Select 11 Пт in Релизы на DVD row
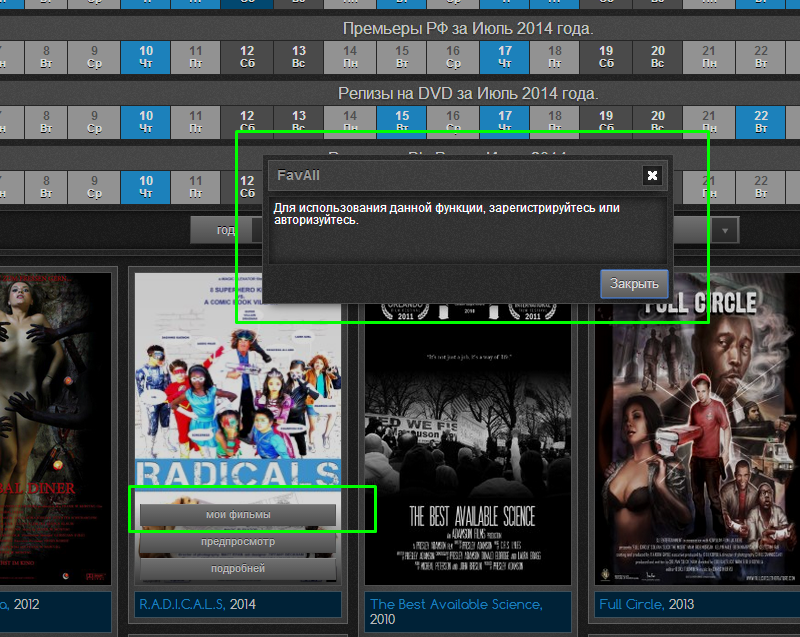This screenshot has width=800, height=637. click(x=196, y=122)
